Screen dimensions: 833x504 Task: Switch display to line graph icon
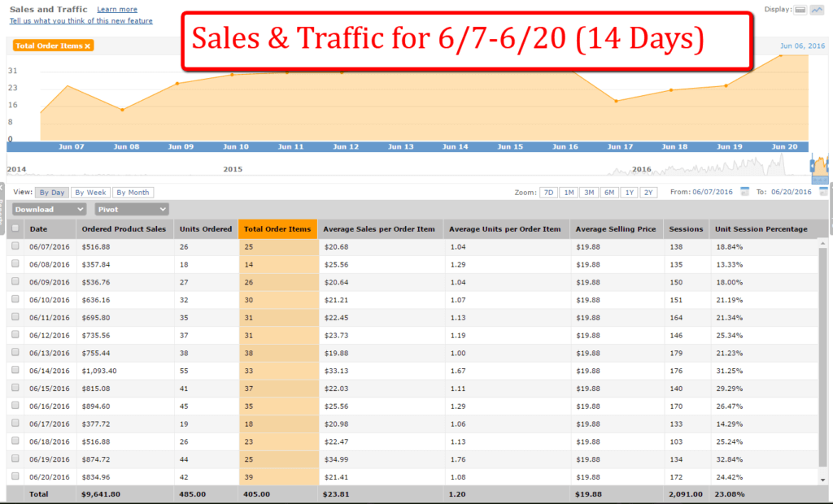(816, 10)
